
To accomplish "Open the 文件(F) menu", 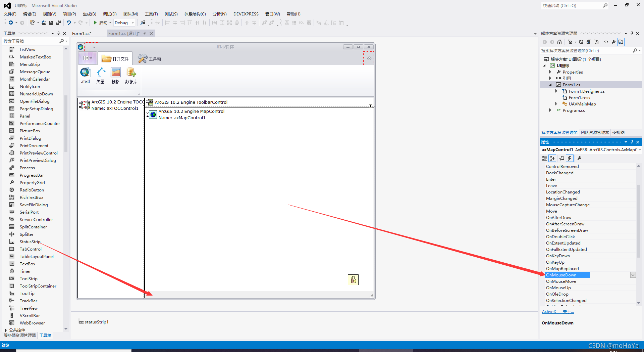I will click(10, 14).
